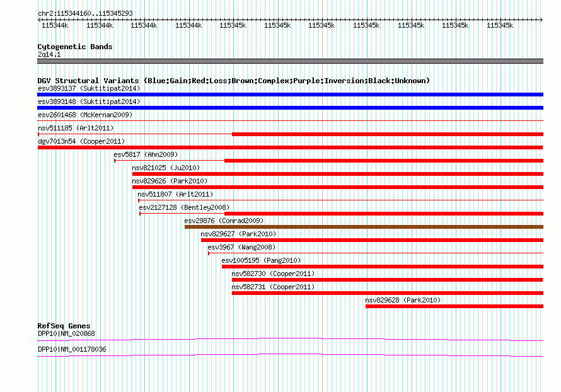Select the blue gain bar under esv3893148
561x392 pixels.
click(290, 108)
